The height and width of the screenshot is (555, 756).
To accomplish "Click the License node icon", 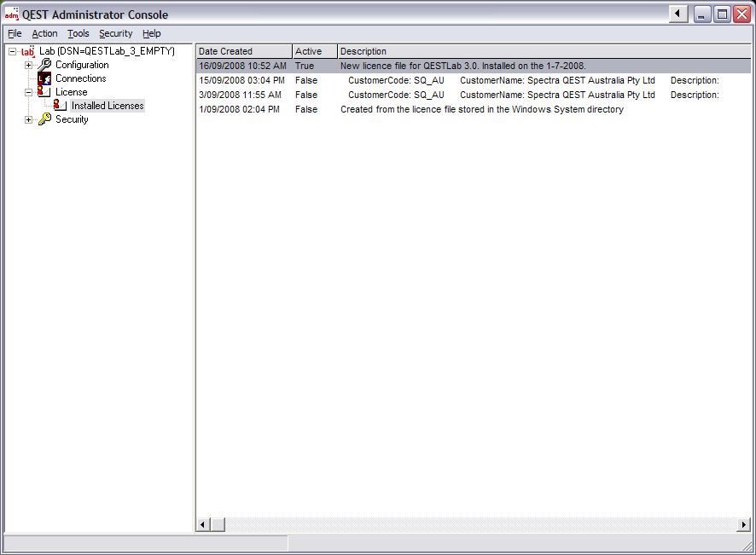I will (44, 92).
